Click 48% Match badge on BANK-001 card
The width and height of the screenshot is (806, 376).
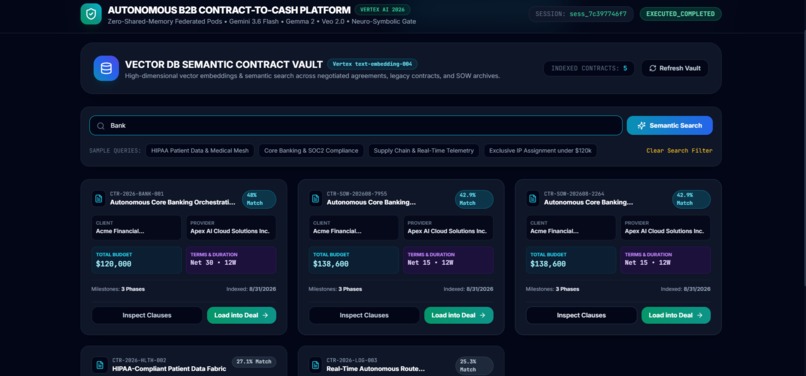coord(259,199)
